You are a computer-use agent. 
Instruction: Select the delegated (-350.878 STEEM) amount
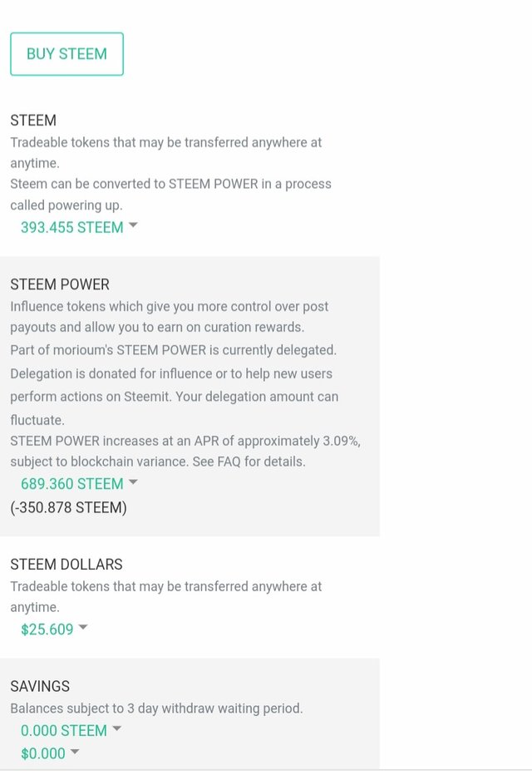69,507
